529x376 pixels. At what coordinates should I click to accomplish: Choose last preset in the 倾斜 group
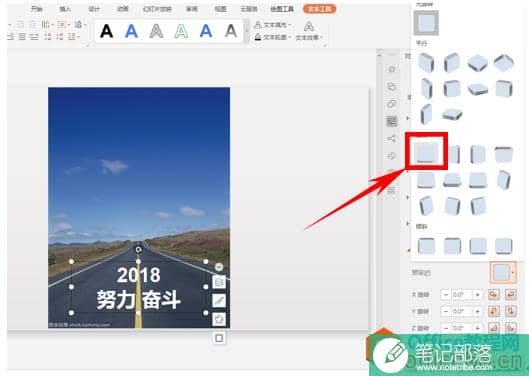pyautogui.click(x=504, y=246)
